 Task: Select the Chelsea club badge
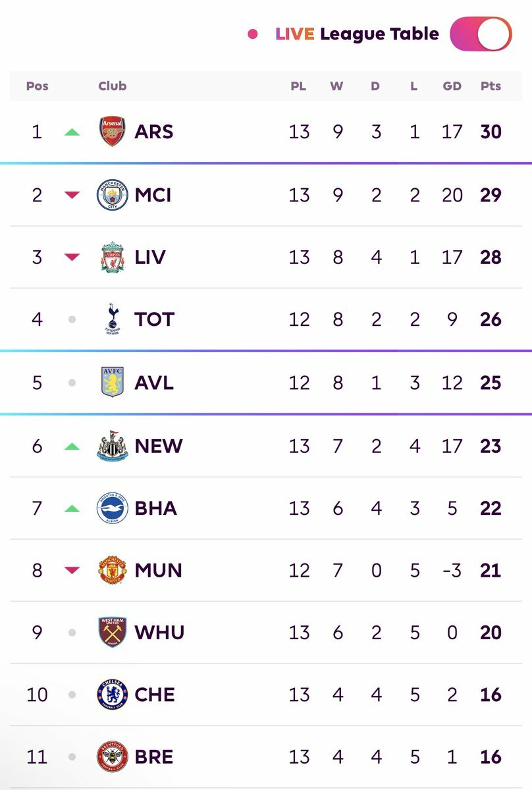(x=112, y=695)
